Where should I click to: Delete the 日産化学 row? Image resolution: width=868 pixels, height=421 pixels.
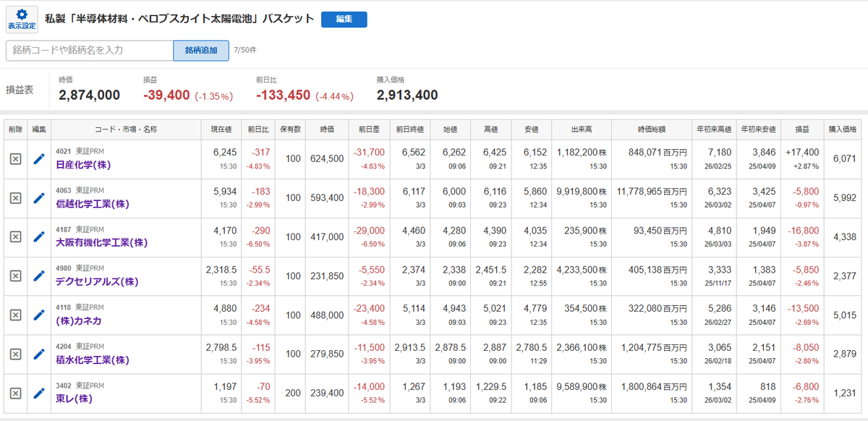click(x=15, y=158)
